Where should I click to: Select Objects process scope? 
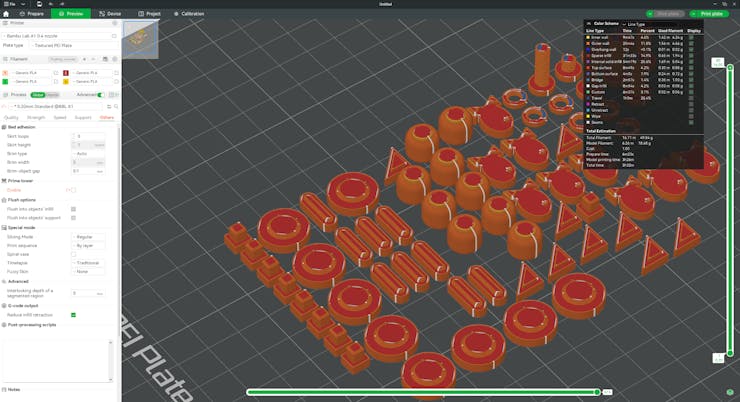[x=52, y=95]
